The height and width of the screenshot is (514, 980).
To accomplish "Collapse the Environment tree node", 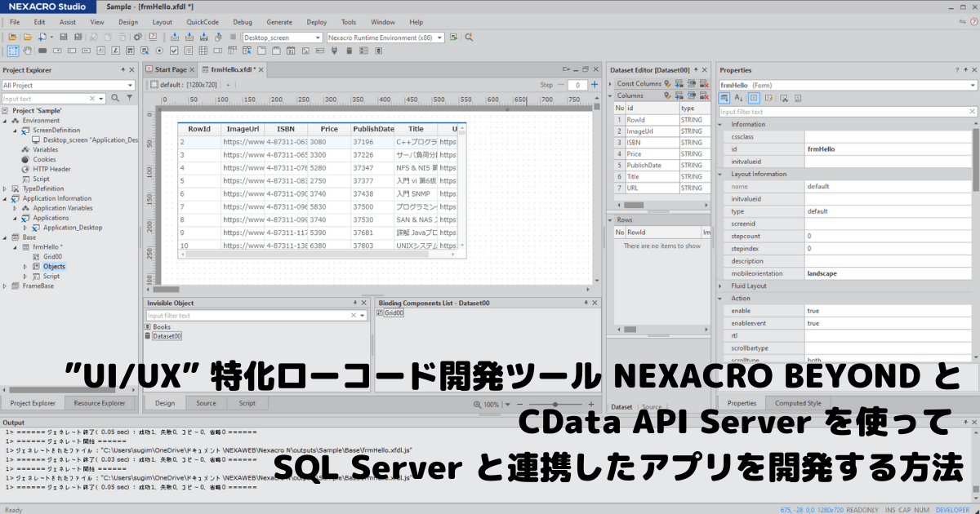I will pos(5,120).
